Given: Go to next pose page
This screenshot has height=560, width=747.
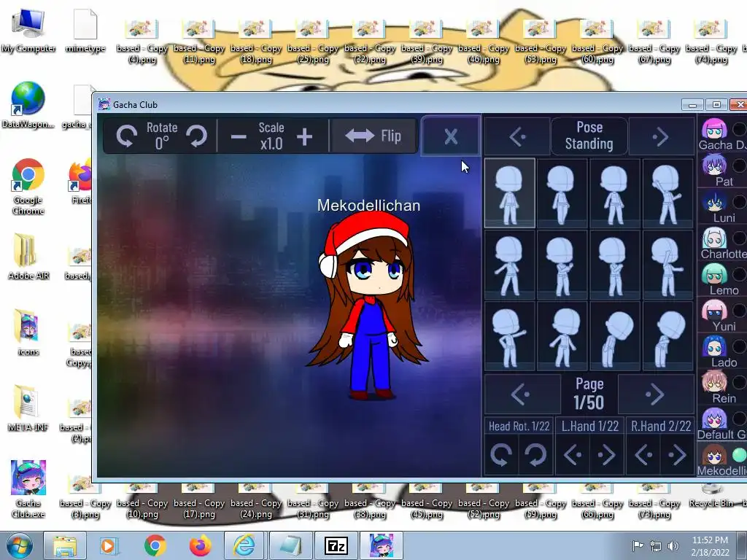Looking at the screenshot, I should (656, 394).
